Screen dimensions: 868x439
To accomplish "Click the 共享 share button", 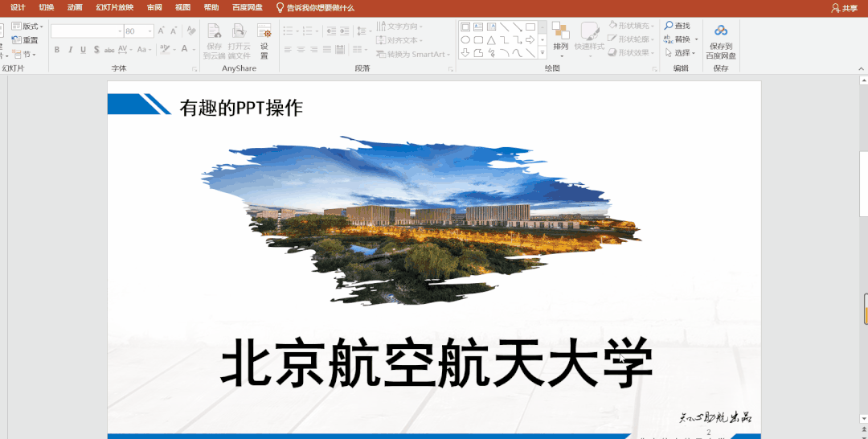I will pos(844,8).
